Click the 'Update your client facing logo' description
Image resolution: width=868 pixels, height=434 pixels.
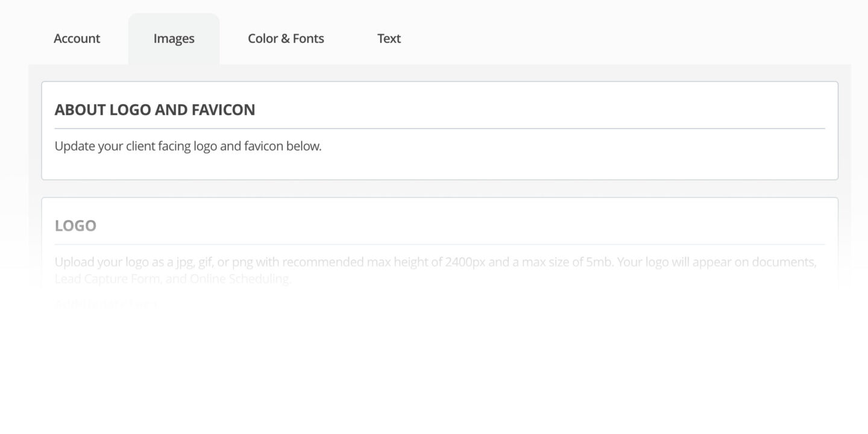(187, 146)
